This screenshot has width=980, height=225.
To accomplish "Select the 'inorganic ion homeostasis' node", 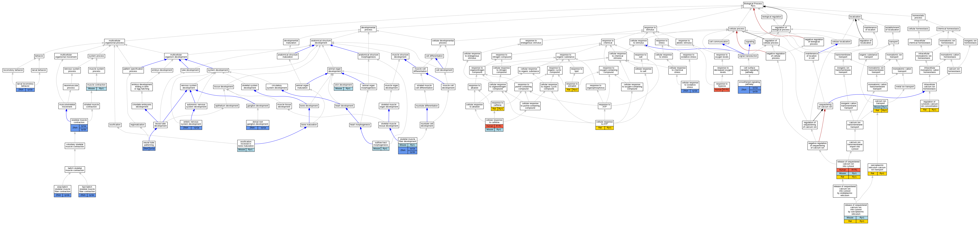I will (x=970, y=42).
